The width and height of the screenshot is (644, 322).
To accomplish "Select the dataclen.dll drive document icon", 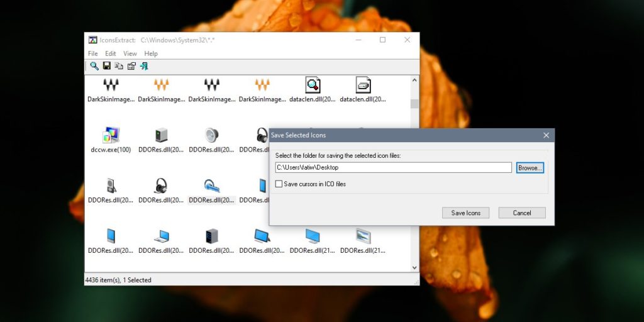I will (x=363, y=85).
